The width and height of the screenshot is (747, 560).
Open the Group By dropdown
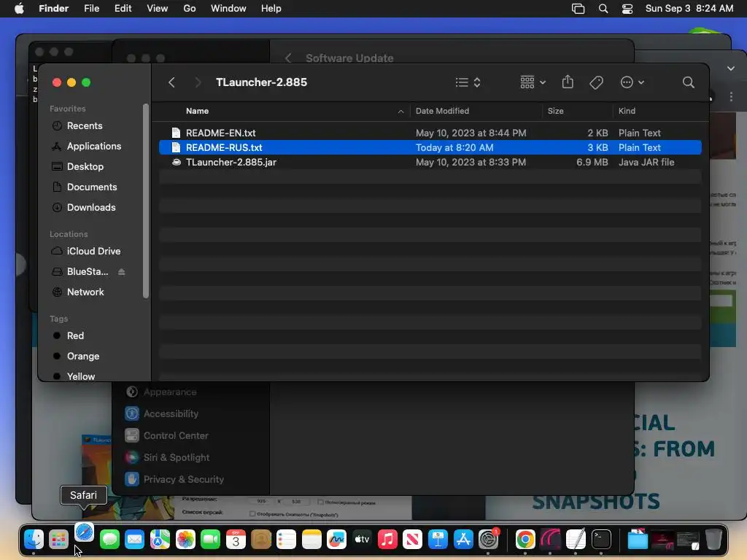[533, 82]
